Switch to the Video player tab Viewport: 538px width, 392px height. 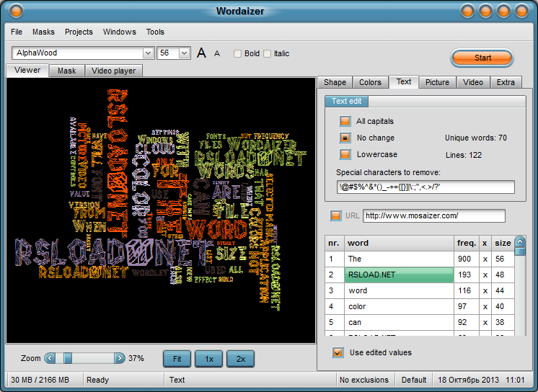tap(113, 71)
